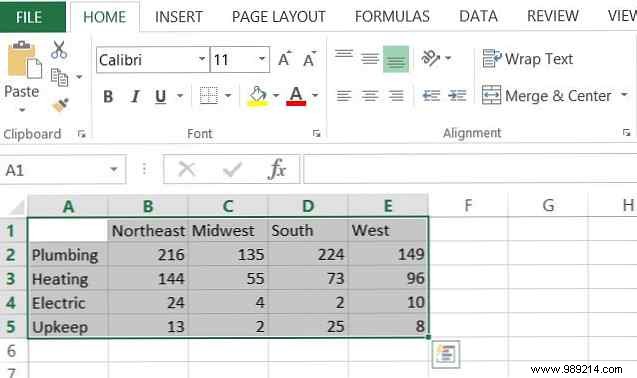
Task: Click the Enter checkmark in formula bar
Action: tap(232, 169)
